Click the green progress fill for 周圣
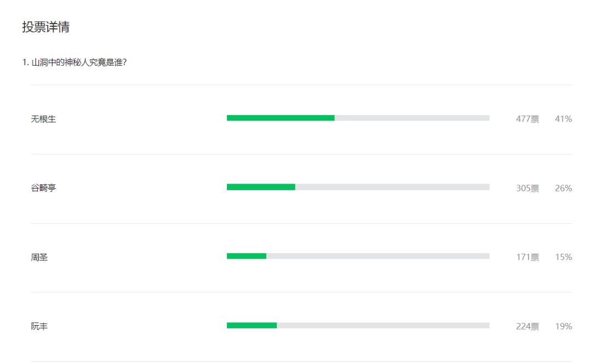This screenshot has height=364, width=592. [246, 256]
